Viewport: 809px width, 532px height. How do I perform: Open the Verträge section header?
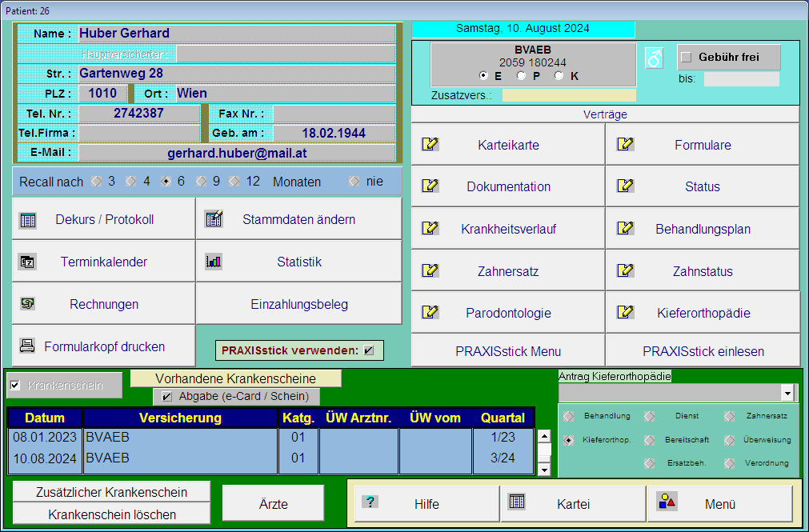pos(605,114)
